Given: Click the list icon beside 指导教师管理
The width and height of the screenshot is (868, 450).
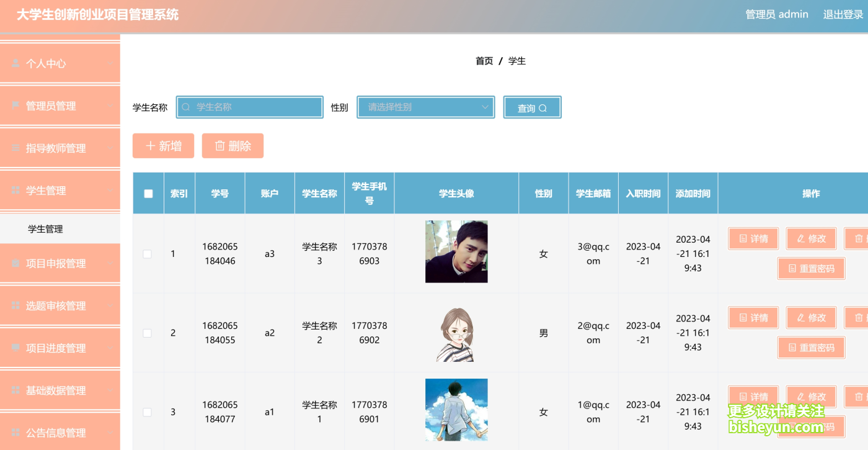Looking at the screenshot, I should (x=15, y=148).
